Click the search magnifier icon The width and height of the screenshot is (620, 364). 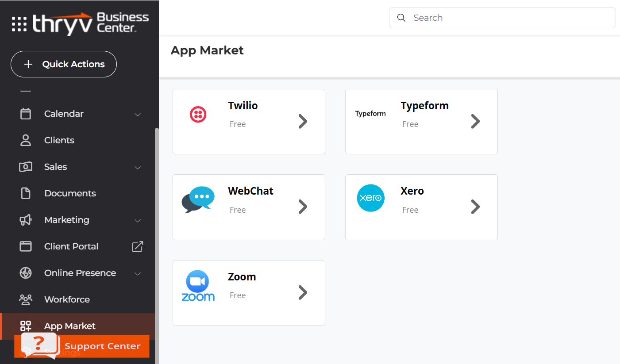click(x=401, y=18)
